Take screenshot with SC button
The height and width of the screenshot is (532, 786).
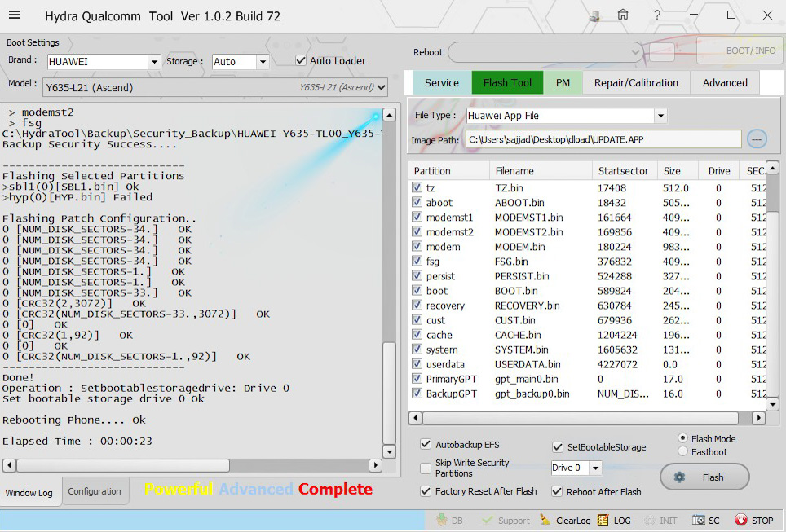tap(706, 521)
